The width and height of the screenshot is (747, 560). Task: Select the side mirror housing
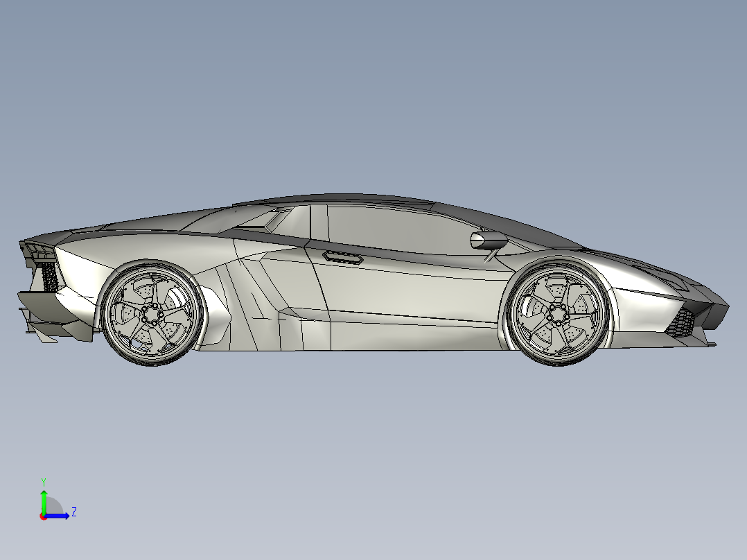[x=489, y=240]
